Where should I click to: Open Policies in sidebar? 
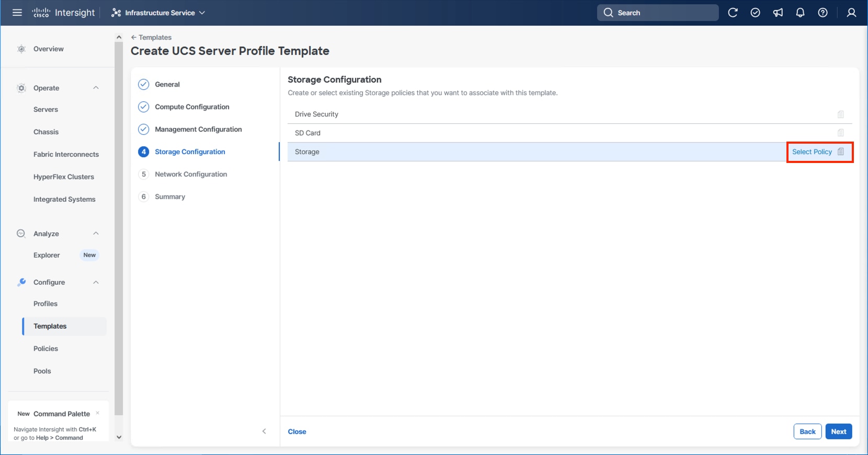tap(45, 349)
